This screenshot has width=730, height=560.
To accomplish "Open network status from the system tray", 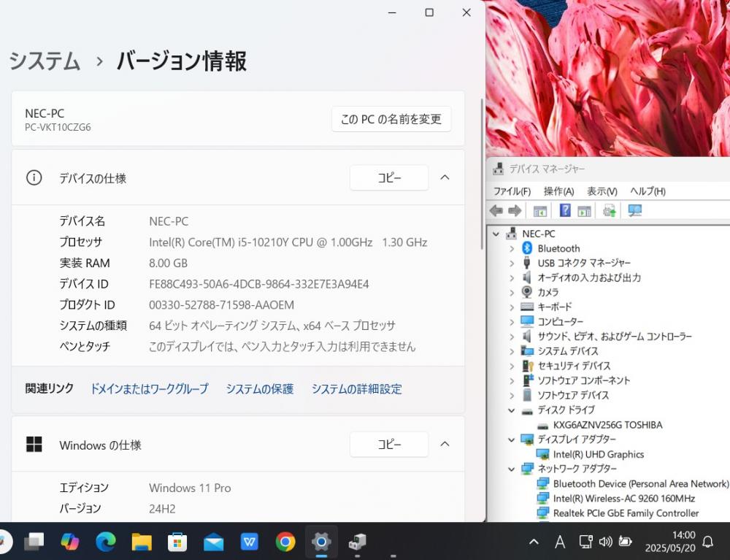I will pyautogui.click(x=585, y=541).
